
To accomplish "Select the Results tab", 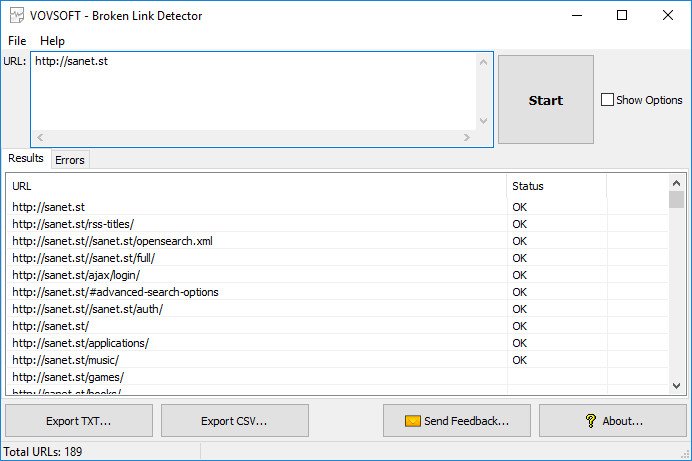I will pos(26,158).
